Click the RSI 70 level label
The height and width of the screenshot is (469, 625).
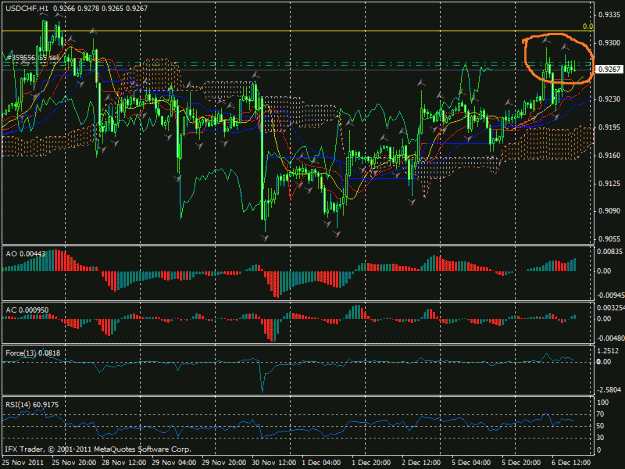601,414
